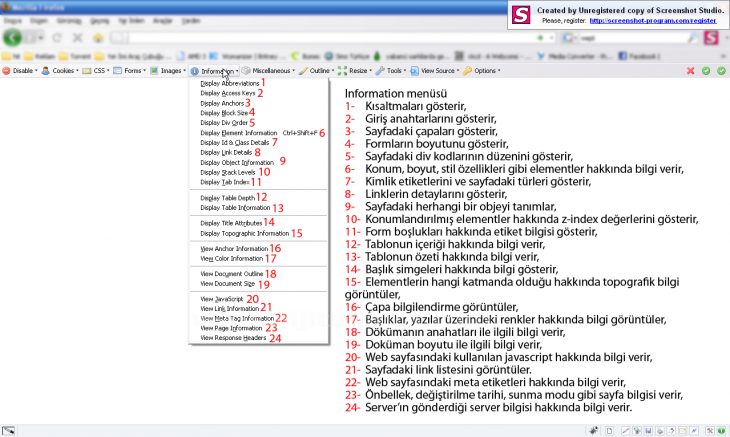Choose Display Element Information
Screen dimensions: 730x437
click(238, 132)
